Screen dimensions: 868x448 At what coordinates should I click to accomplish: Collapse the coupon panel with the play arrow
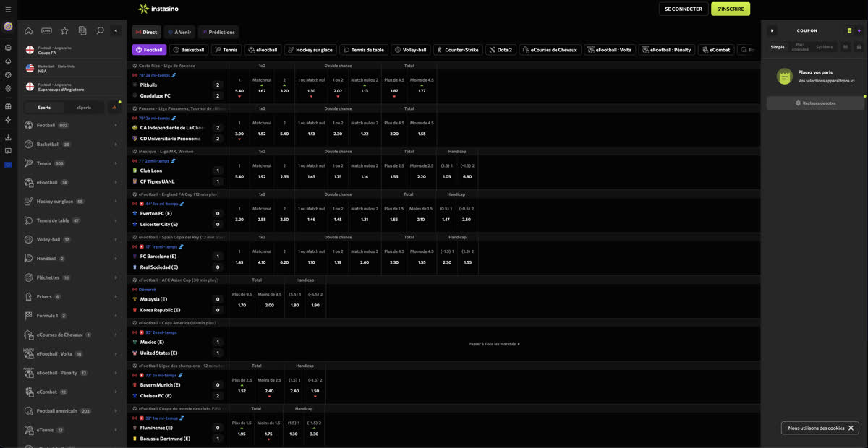coord(772,31)
